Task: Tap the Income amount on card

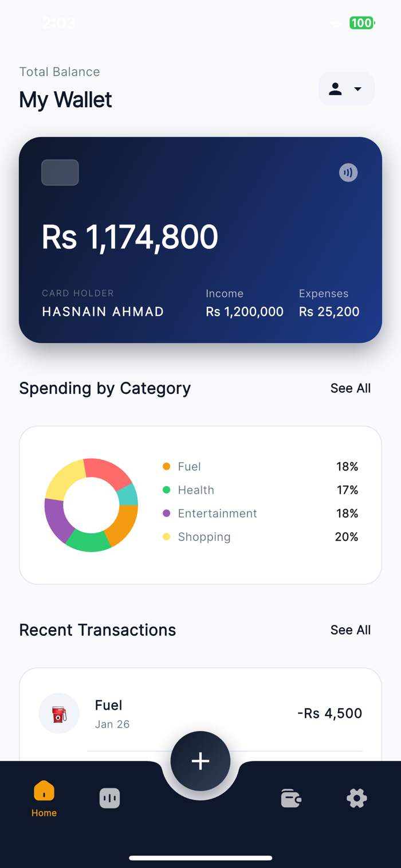Action: tap(245, 312)
